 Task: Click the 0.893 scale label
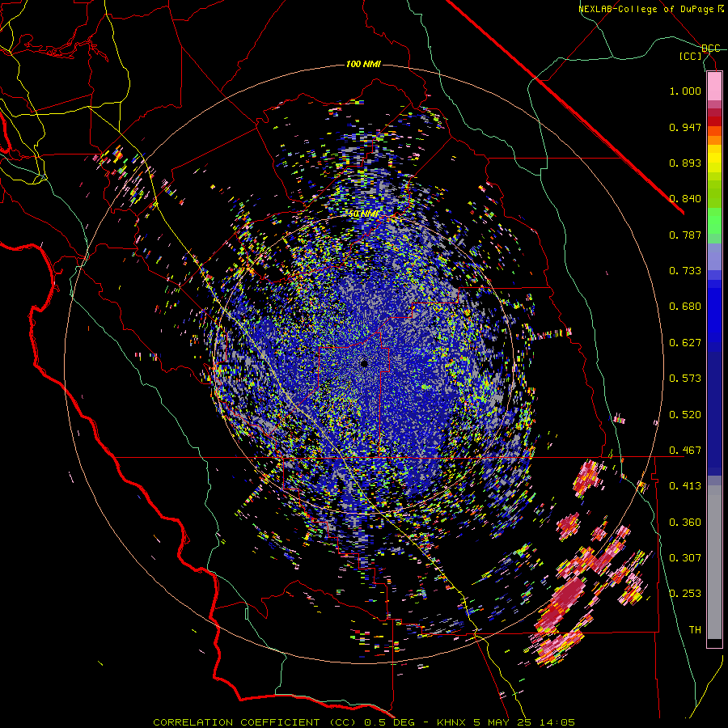[685, 163]
